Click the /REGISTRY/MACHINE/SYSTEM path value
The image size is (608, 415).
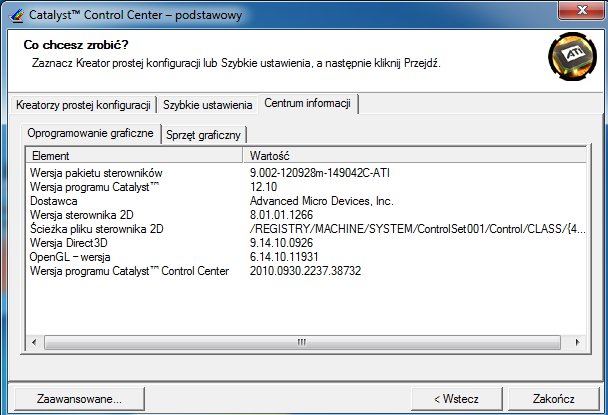pyautogui.click(x=417, y=229)
